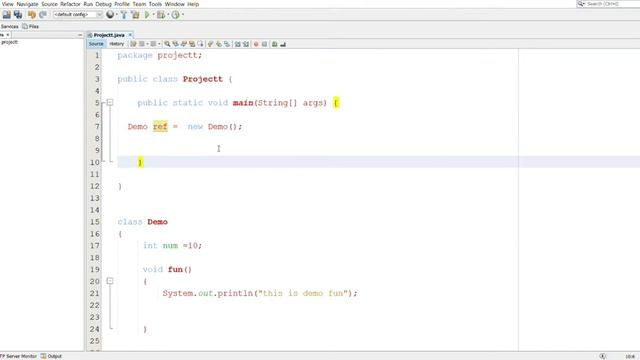Open the Debug Project dropdown arrow
The image size is (640, 360).
[168, 15]
